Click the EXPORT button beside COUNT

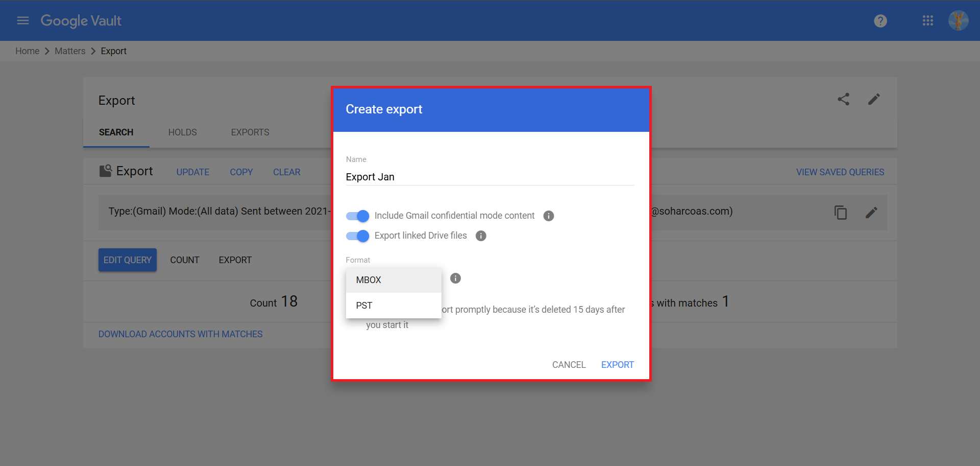point(235,260)
